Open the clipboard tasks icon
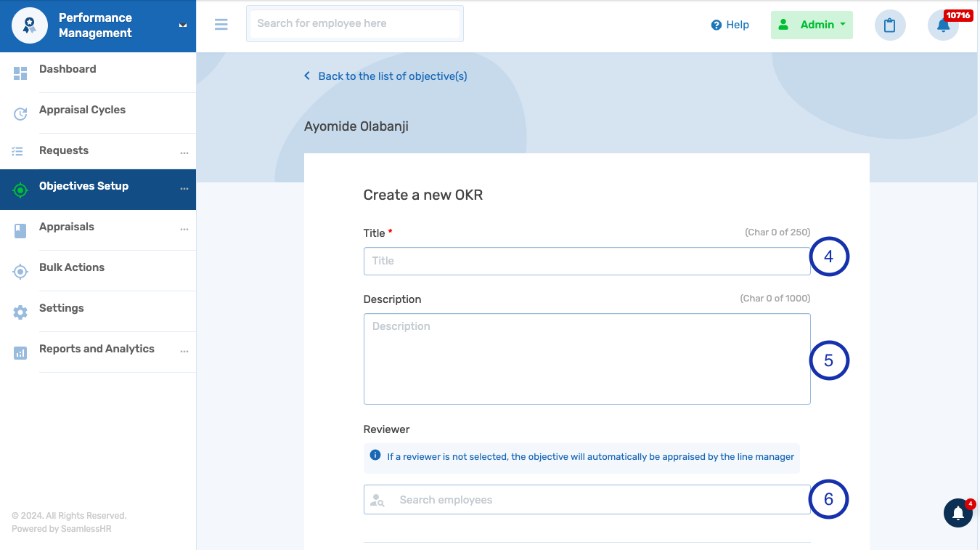980x550 pixels. click(x=890, y=25)
